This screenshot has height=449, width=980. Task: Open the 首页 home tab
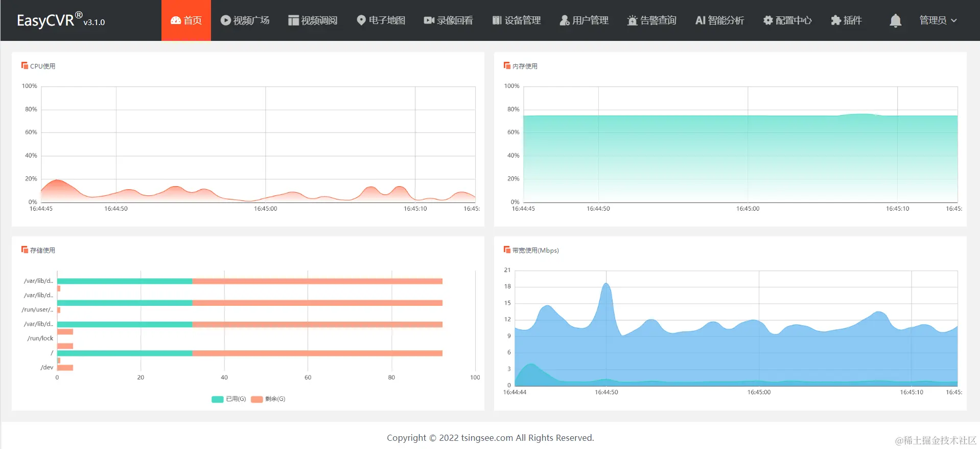[186, 20]
